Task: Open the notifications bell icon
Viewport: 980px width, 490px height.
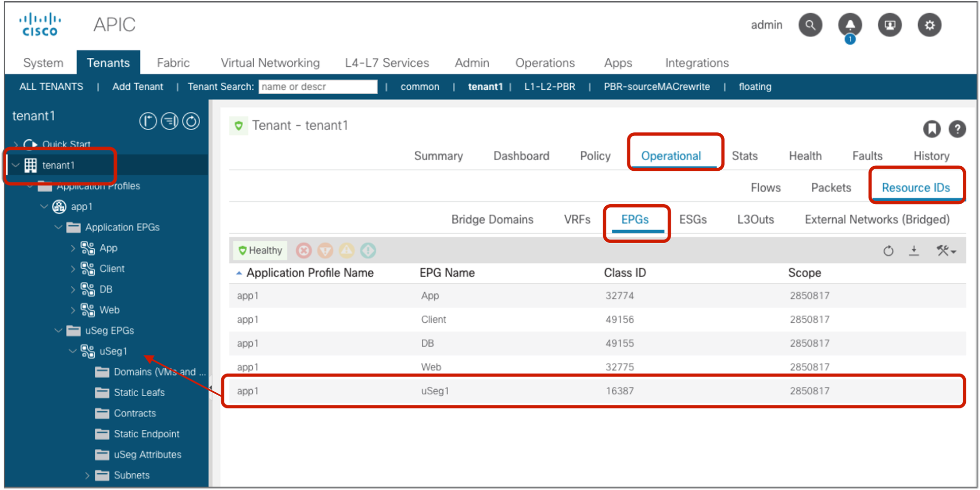Action: pyautogui.click(x=850, y=25)
